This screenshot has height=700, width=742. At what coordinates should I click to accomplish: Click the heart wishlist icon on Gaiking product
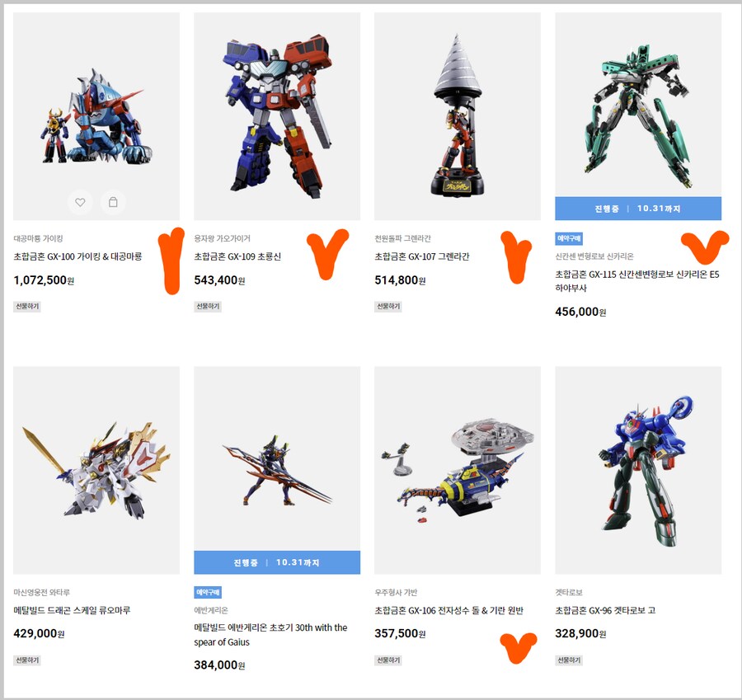(80, 203)
